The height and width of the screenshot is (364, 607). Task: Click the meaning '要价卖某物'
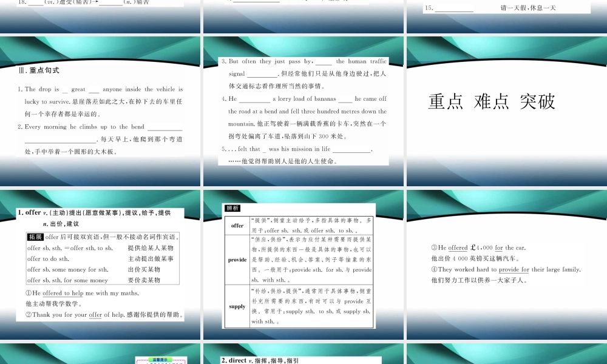pos(144,280)
